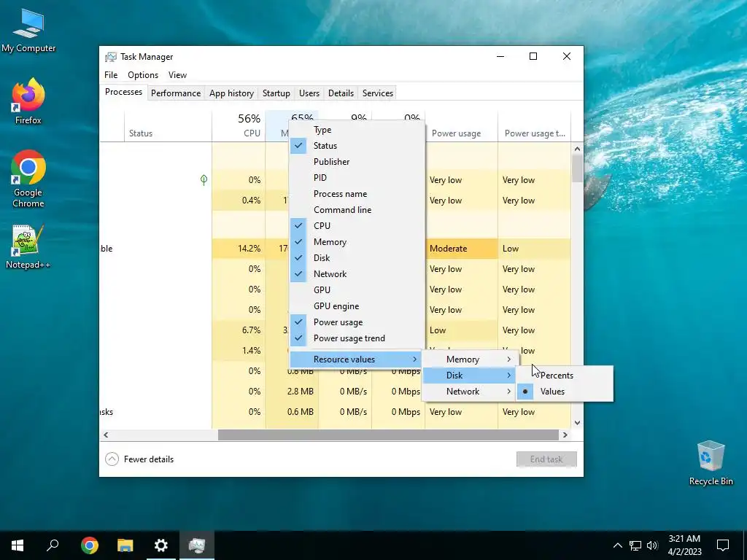Click the End task button
The height and width of the screenshot is (560, 747).
point(546,459)
